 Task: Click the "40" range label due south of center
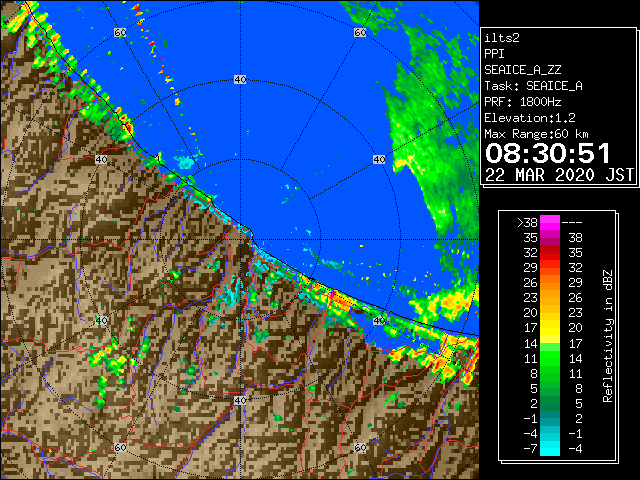click(x=240, y=400)
